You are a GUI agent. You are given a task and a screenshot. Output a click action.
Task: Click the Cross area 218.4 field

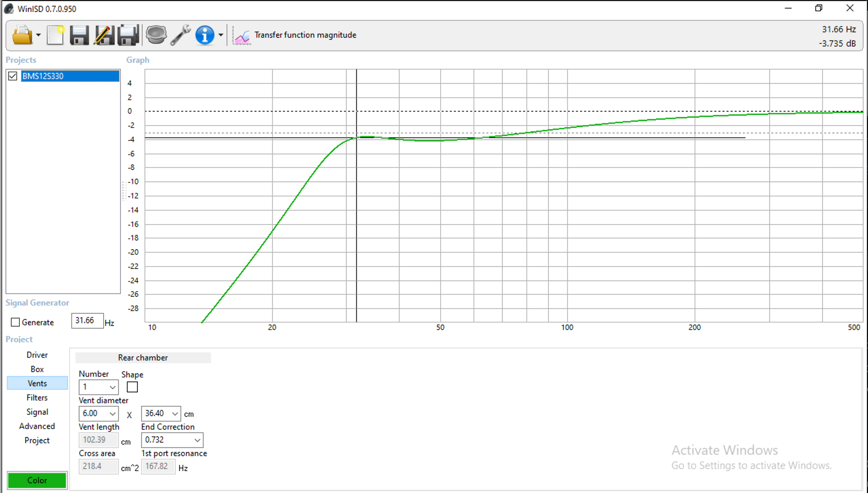pyautogui.click(x=98, y=466)
